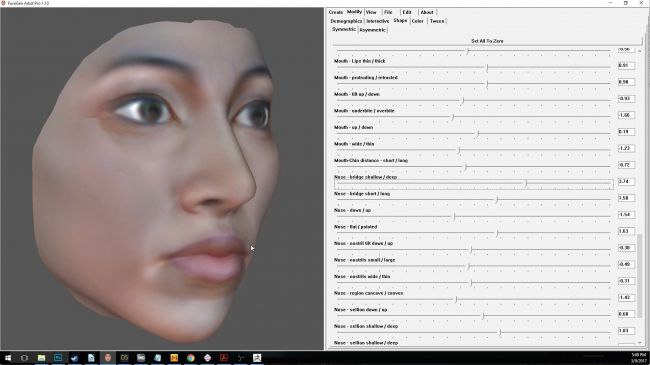Switch to the Asymmetric tab
The height and width of the screenshot is (365, 650).
click(x=372, y=30)
